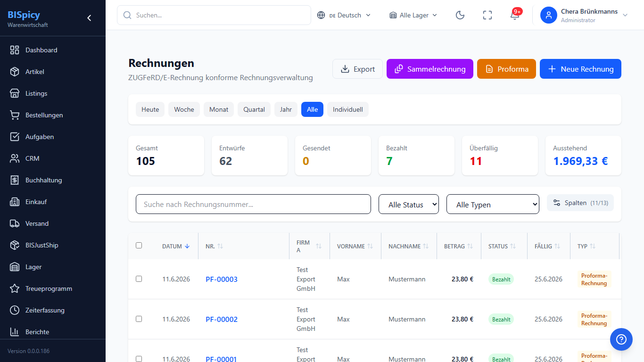
Task: Open Treueprogramm via its star icon
Action: [15, 288]
